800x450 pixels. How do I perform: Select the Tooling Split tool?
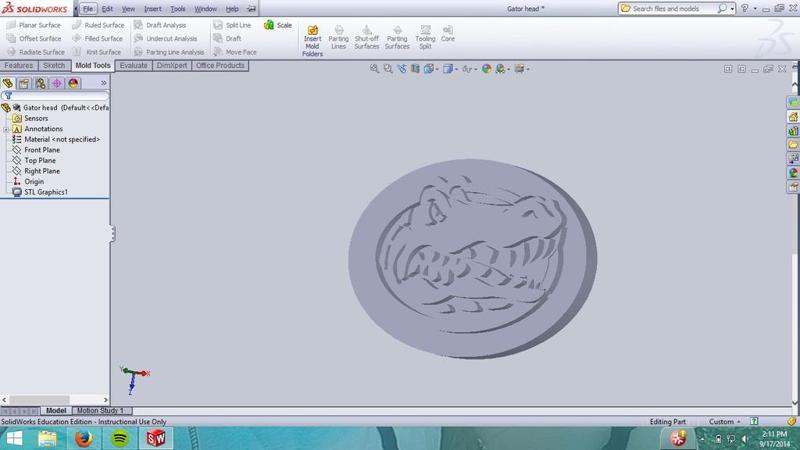coord(425,38)
